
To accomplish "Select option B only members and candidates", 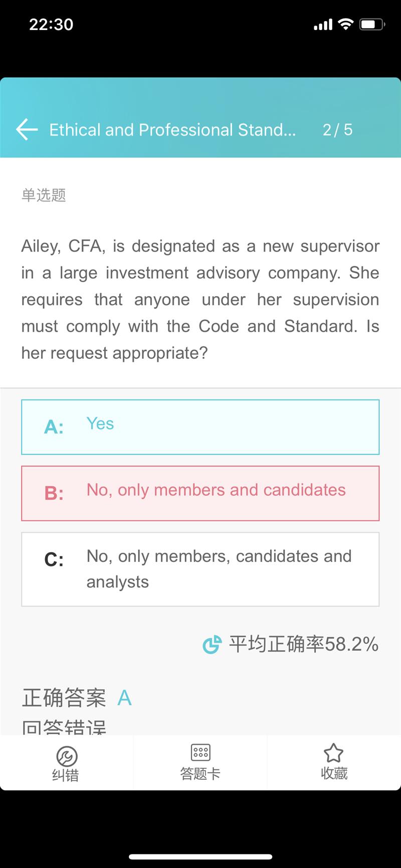I will (x=200, y=493).
